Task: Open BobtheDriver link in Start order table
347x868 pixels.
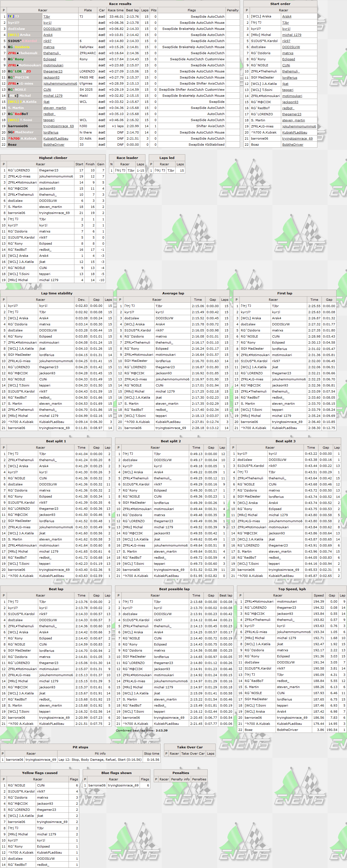Action: pos(293,144)
